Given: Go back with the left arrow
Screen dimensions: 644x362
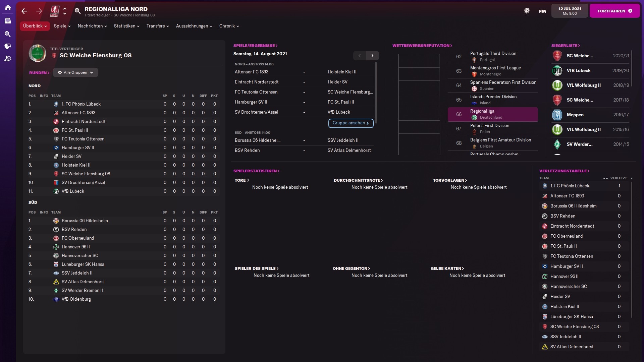Looking at the screenshot, I should pos(24,11).
